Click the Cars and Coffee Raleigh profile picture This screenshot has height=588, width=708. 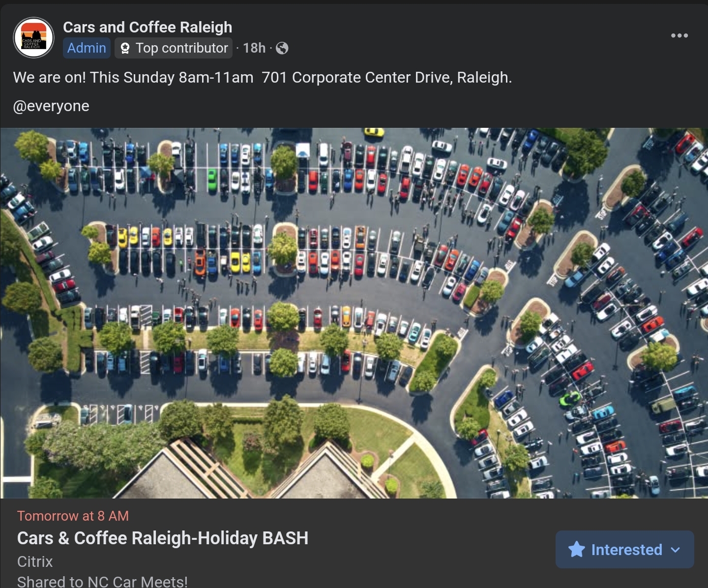33,38
